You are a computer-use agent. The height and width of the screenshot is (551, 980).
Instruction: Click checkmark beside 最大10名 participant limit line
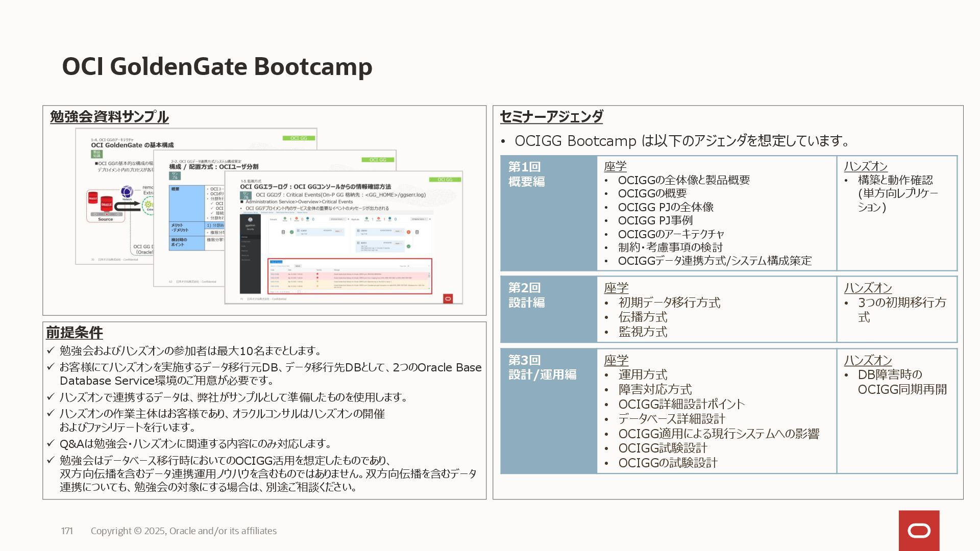[51, 350]
